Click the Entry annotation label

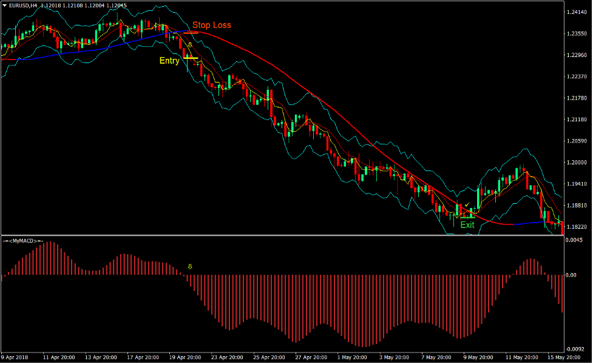click(170, 61)
